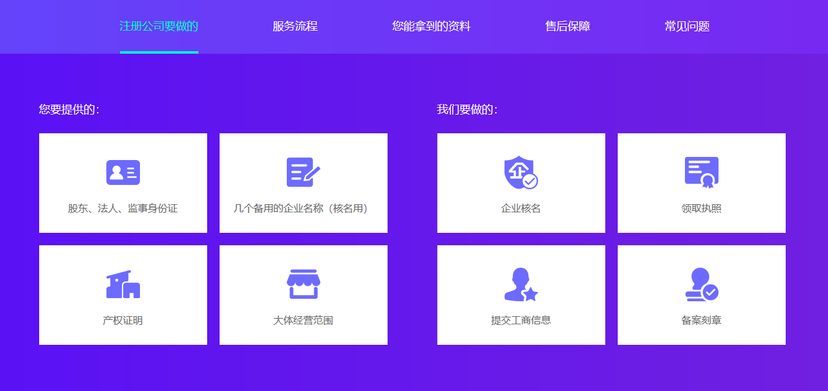
Task: Select 提交工商信息 label
Action: coord(521,320)
